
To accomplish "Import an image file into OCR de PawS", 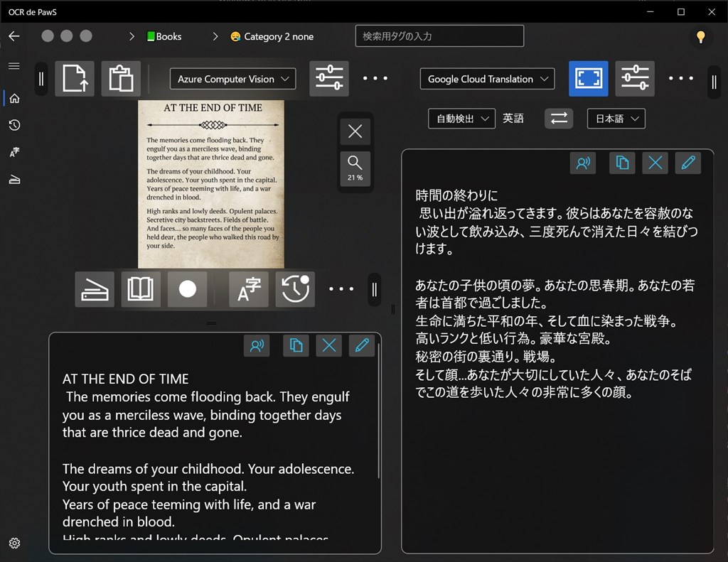I will click(74, 79).
